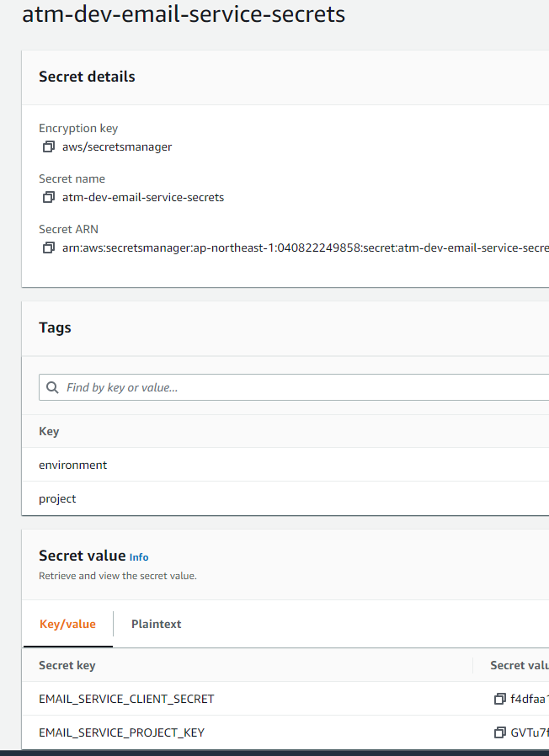Copy the encryption key aws/secretsmanager
The width and height of the screenshot is (549, 756).
pos(49,147)
